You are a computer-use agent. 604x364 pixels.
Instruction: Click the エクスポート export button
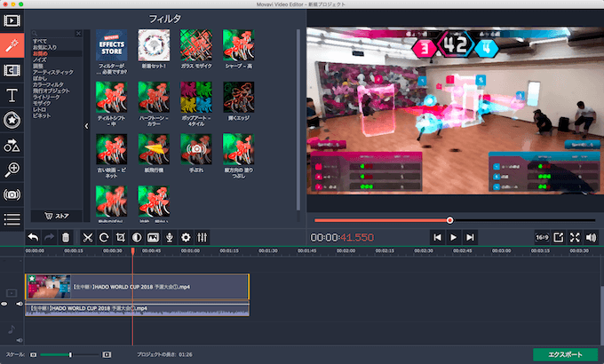(565, 354)
